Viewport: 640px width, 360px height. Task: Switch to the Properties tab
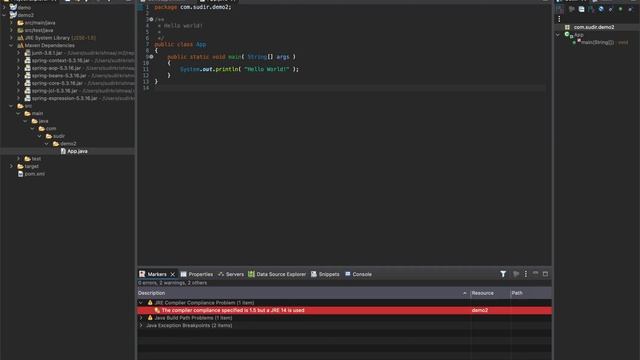coord(197,274)
